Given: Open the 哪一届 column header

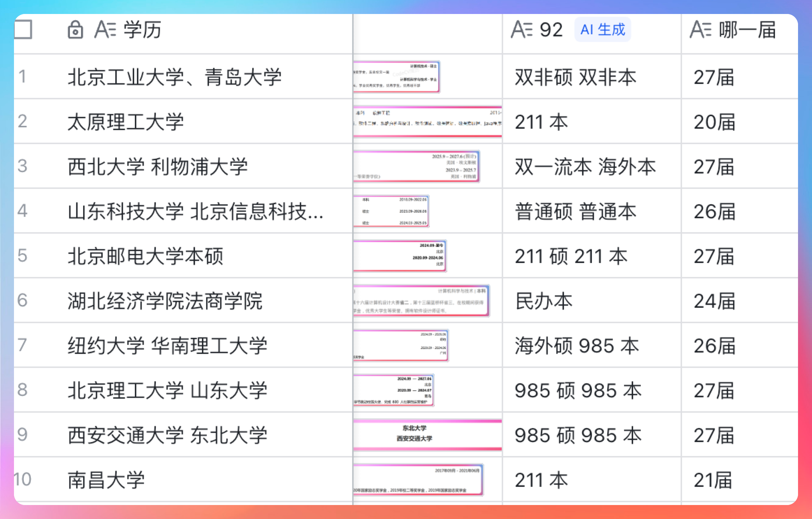Looking at the screenshot, I should point(747,29).
